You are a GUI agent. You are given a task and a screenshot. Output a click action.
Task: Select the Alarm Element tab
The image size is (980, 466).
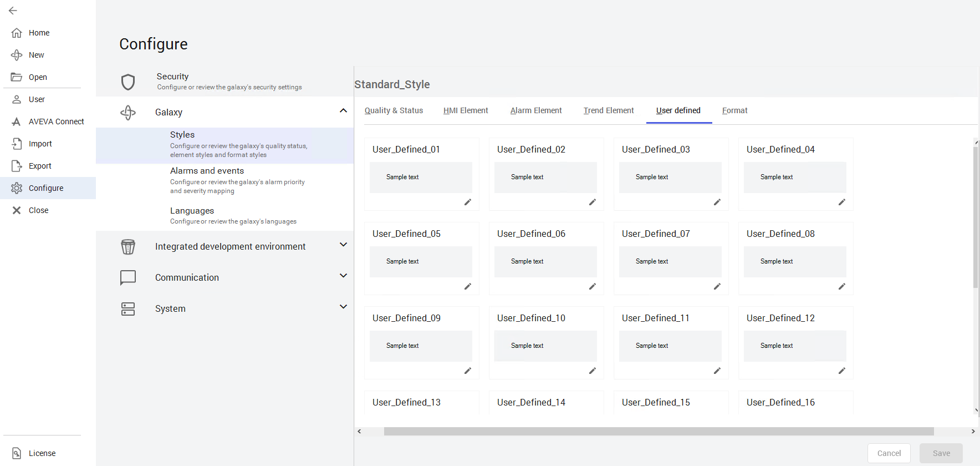pyautogui.click(x=535, y=110)
